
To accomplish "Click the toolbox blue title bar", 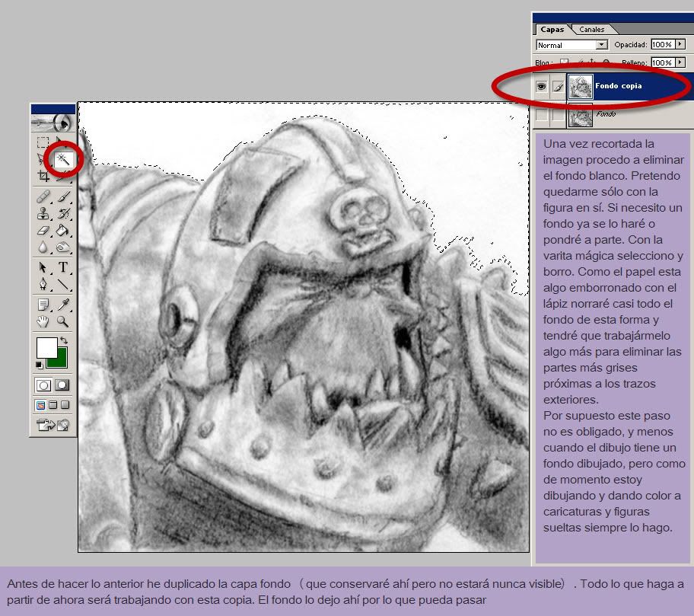I will 53,109.
